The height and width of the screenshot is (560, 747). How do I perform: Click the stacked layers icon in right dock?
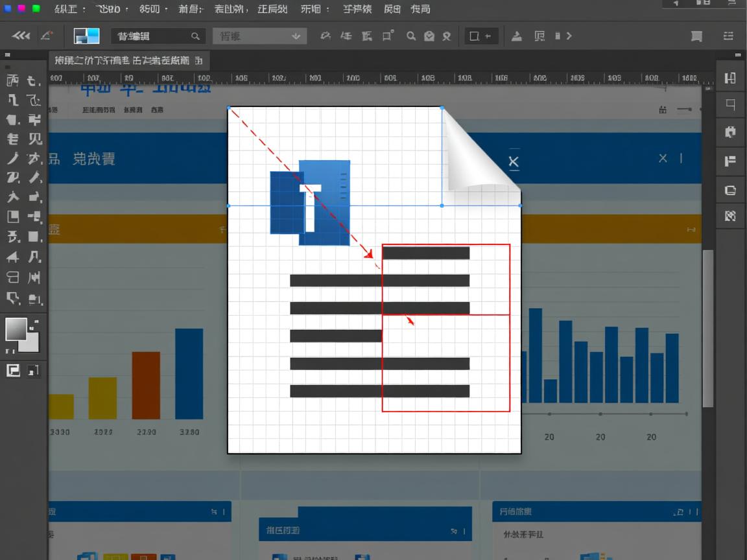[x=730, y=190]
